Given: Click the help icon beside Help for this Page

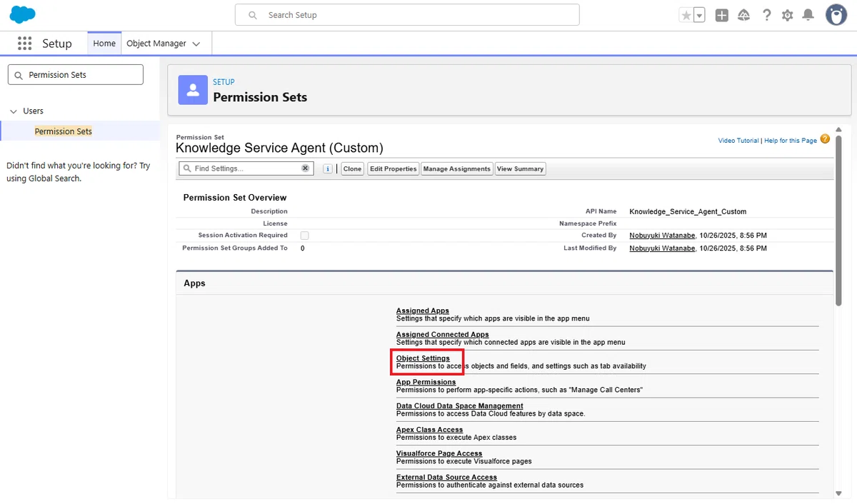Looking at the screenshot, I should [825, 139].
